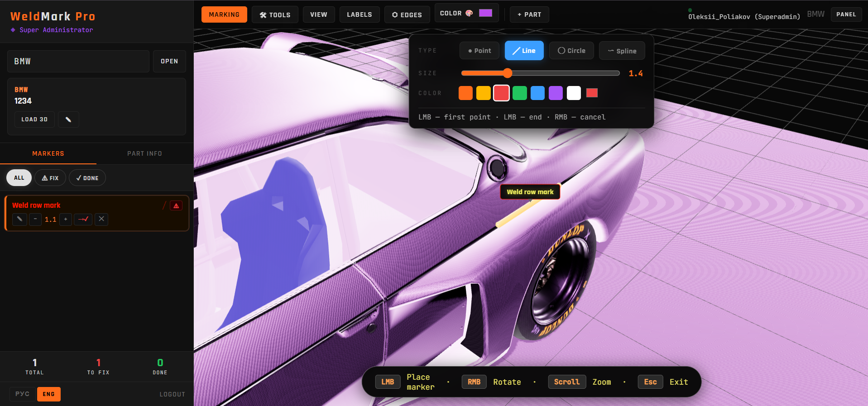868x406 pixels.
Task: Choose the blue marker color swatch
Action: pyautogui.click(x=537, y=93)
